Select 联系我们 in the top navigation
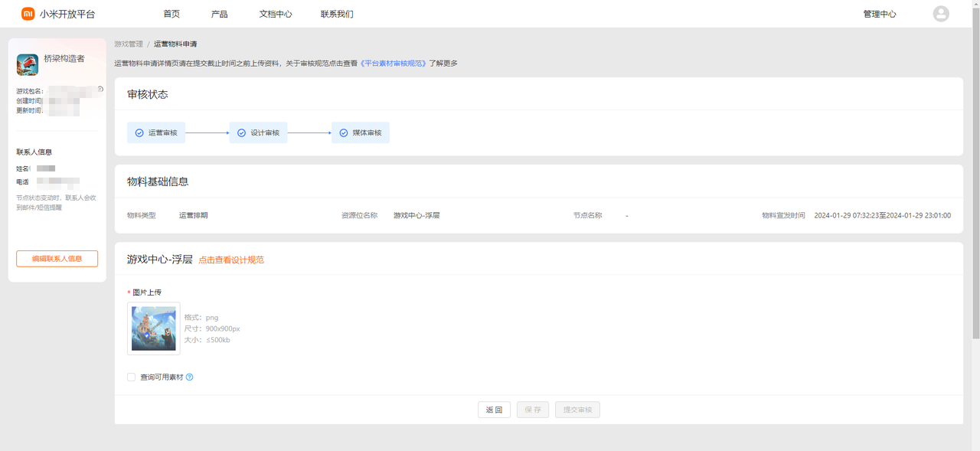The height and width of the screenshot is (451, 980). click(337, 14)
